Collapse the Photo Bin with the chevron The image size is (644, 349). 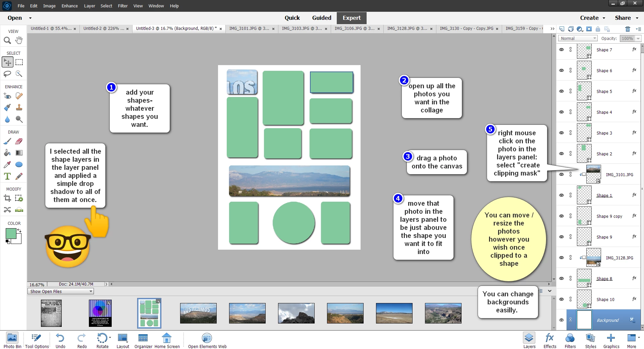click(x=550, y=291)
